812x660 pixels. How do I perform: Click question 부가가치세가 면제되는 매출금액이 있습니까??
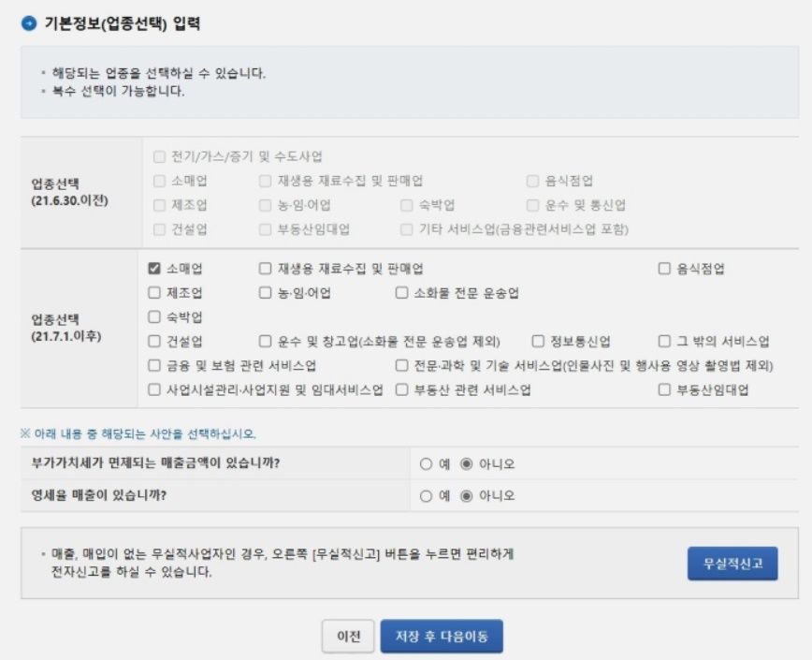tap(155, 462)
